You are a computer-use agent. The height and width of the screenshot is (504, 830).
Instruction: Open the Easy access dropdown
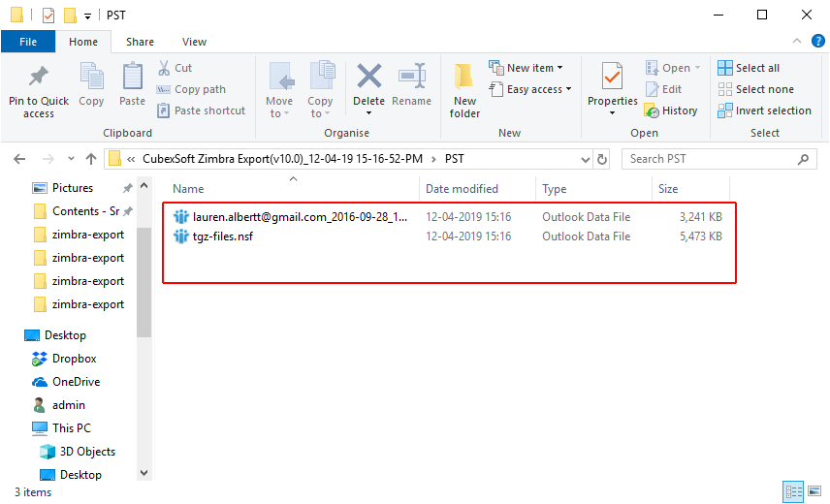coord(532,89)
